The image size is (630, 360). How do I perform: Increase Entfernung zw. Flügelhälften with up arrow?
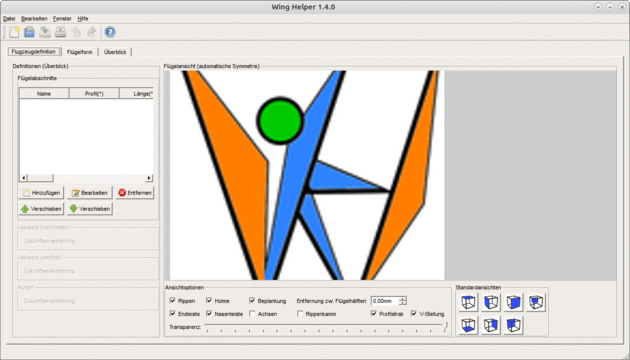point(403,299)
